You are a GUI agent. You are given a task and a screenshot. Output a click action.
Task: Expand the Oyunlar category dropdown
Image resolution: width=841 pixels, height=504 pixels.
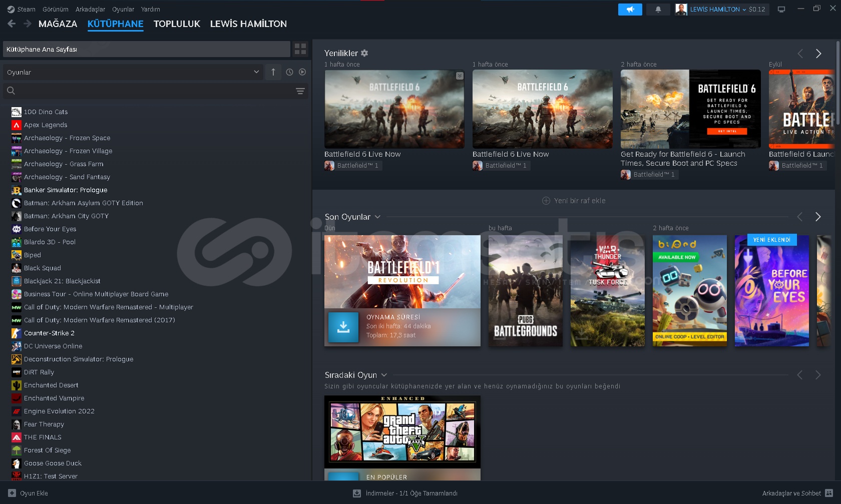256,72
